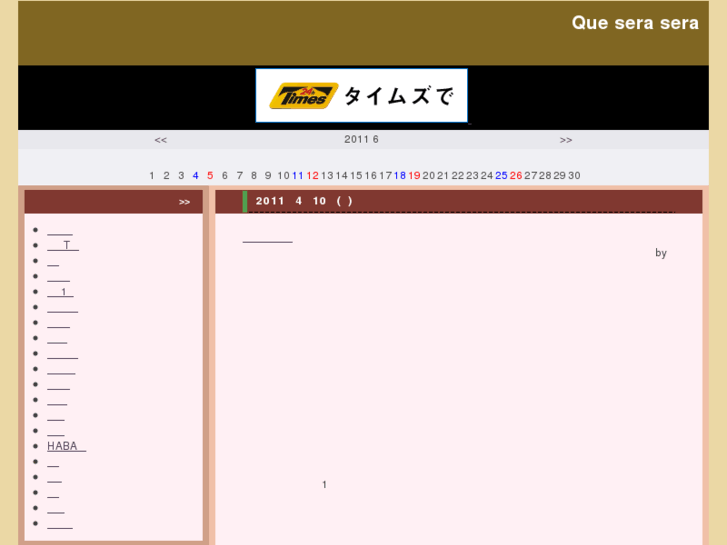Click the 2011 6 month label
727x545 pixels.
tap(361, 139)
